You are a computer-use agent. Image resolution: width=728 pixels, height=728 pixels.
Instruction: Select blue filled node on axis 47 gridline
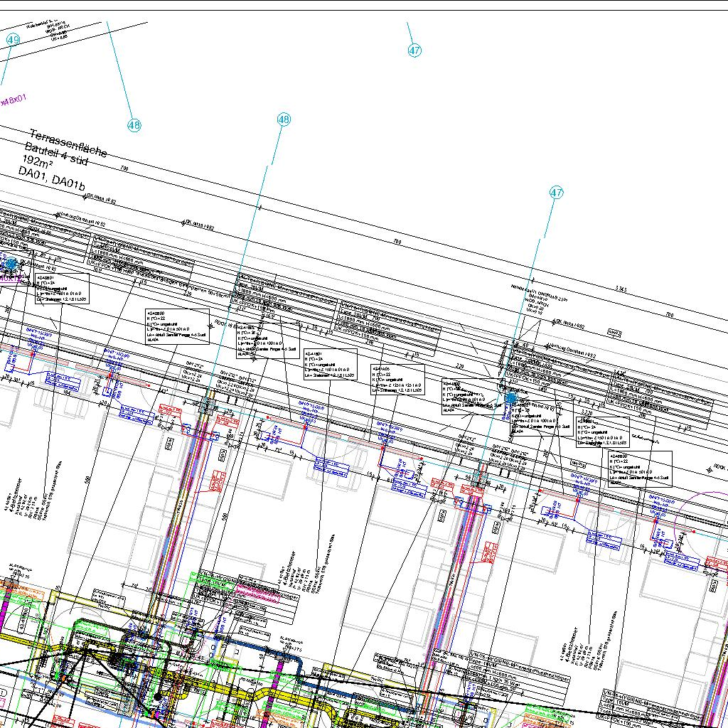510,399
